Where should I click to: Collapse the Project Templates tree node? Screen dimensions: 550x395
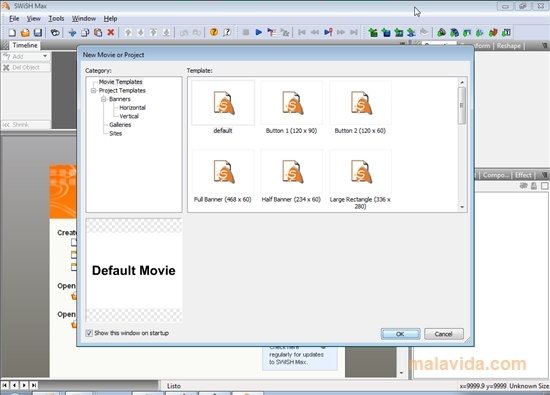coord(94,91)
